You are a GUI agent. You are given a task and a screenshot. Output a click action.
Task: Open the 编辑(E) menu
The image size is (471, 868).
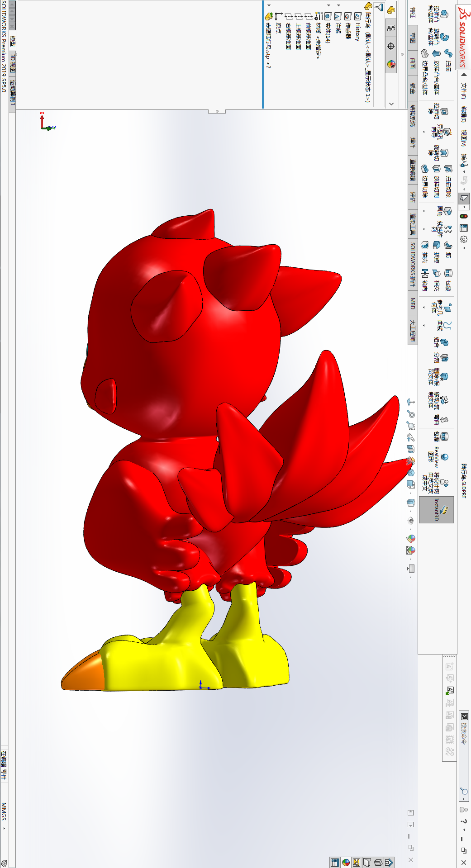tap(463, 114)
